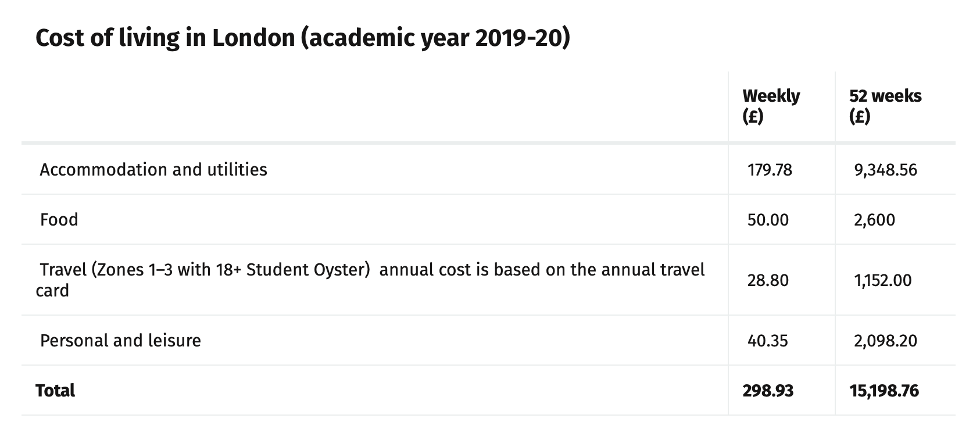Click the bold 'Total' row label
The width and height of the screenshot is (980, 436).
(55, 391)
